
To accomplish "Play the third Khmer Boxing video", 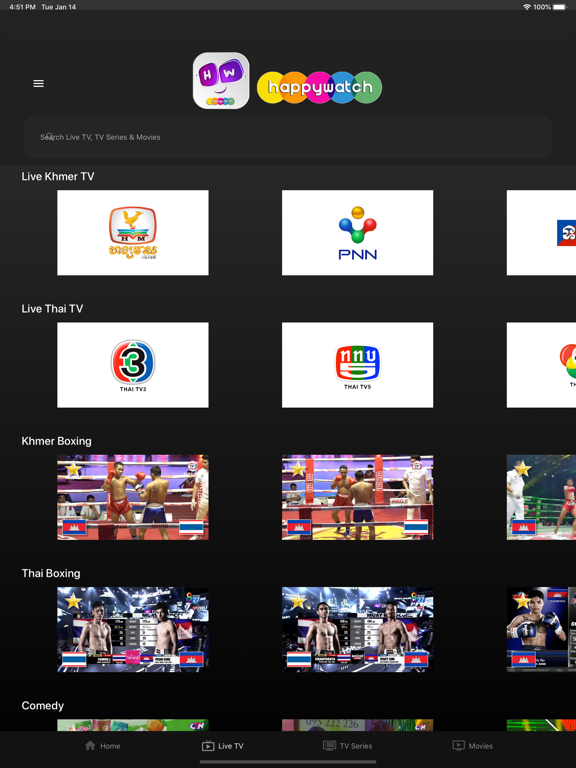I will (x=541, y=497).
